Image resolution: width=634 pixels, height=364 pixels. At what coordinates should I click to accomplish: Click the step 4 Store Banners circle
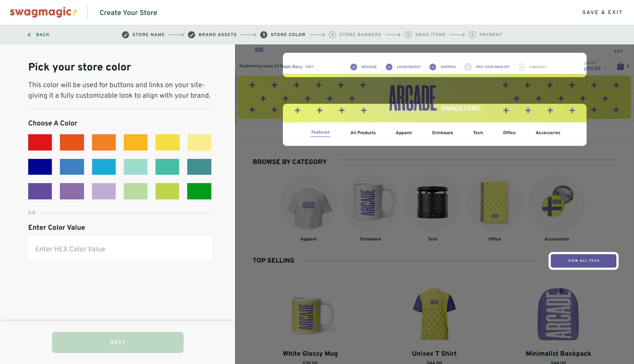tap(332, 35)
